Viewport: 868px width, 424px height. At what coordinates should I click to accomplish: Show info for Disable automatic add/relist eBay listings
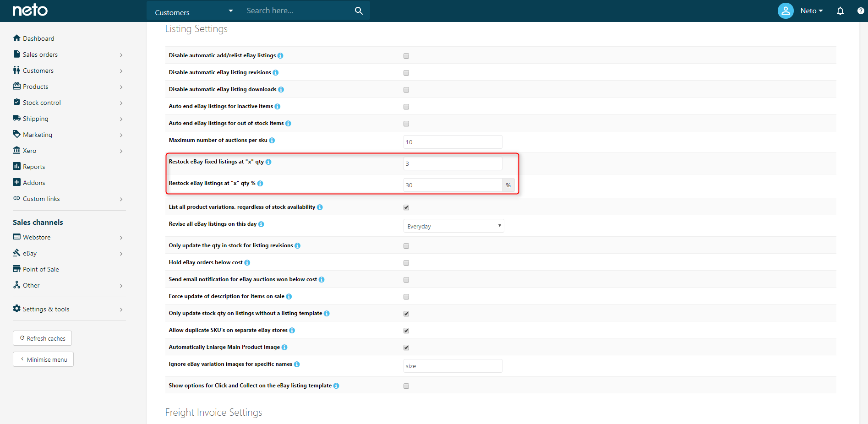[x=280, y=55]
